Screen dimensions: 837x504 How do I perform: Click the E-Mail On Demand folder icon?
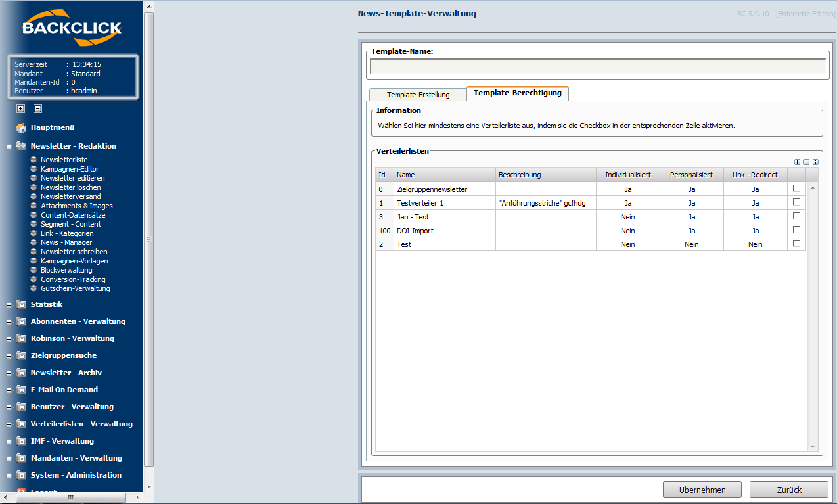coord(21,390)
